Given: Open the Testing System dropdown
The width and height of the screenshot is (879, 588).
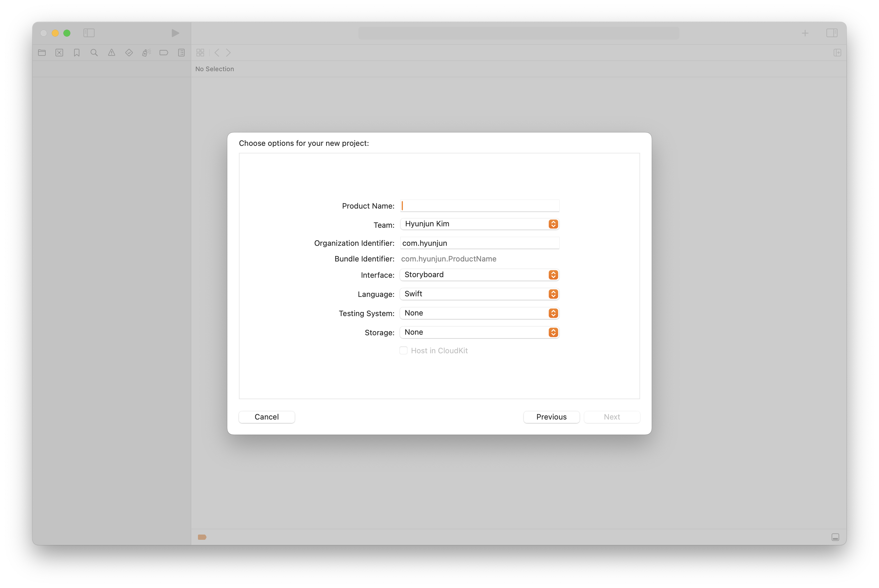Looking at the screenshot, I should point(479,313).
